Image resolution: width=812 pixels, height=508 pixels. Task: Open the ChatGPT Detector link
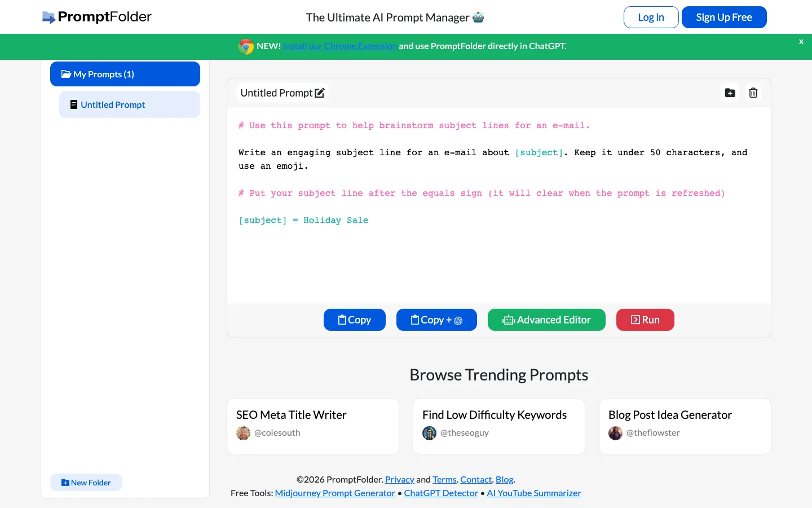click(441, 493)
